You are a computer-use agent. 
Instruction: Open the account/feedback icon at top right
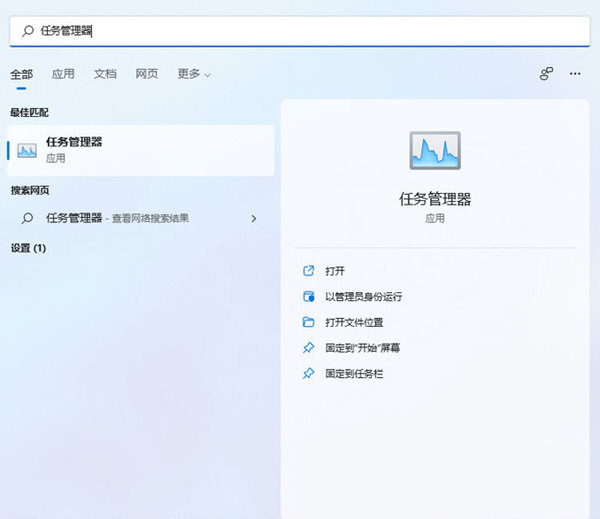point(546,74)
